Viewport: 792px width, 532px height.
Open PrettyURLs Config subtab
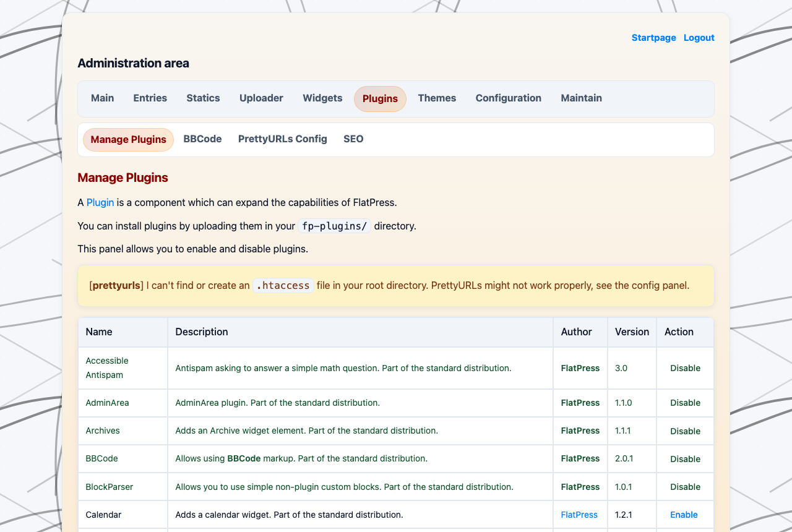pos(283,139)
